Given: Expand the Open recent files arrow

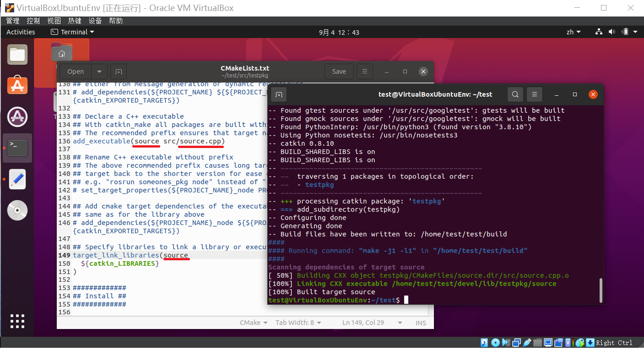Looking at the screenshot, I should click(x=99, y=71).
